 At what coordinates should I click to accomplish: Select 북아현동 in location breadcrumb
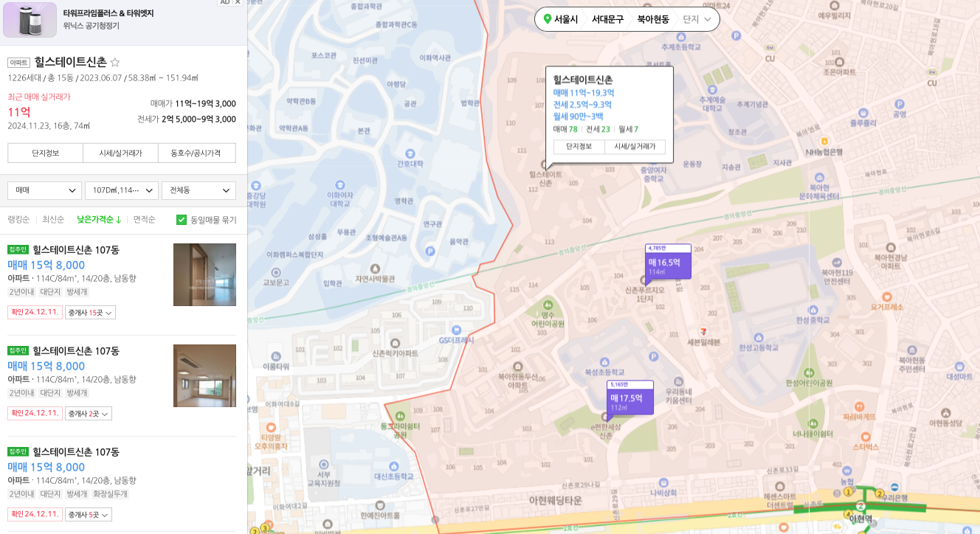click(x=653, y=19)
